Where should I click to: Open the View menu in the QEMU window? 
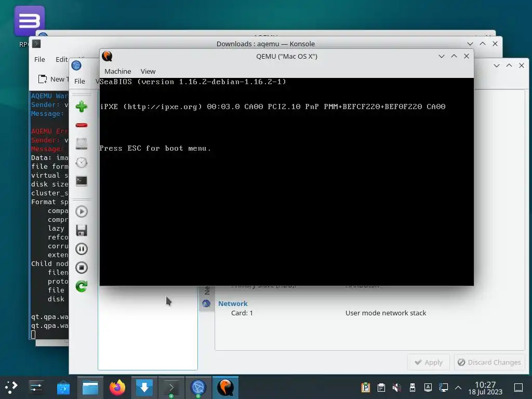pyautogui.click(x=148, y=71)
